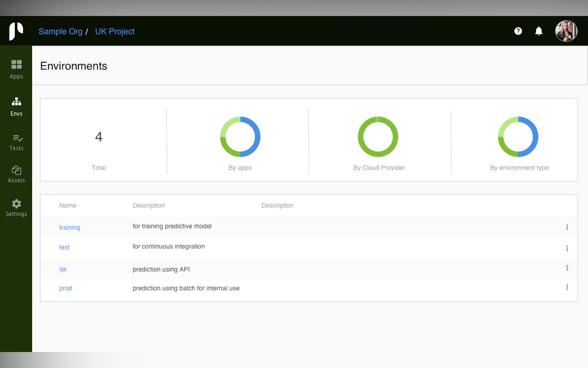The width and height of the screenshot is (588, 368).
Task: Open the prod environment link
Action: 65,288
